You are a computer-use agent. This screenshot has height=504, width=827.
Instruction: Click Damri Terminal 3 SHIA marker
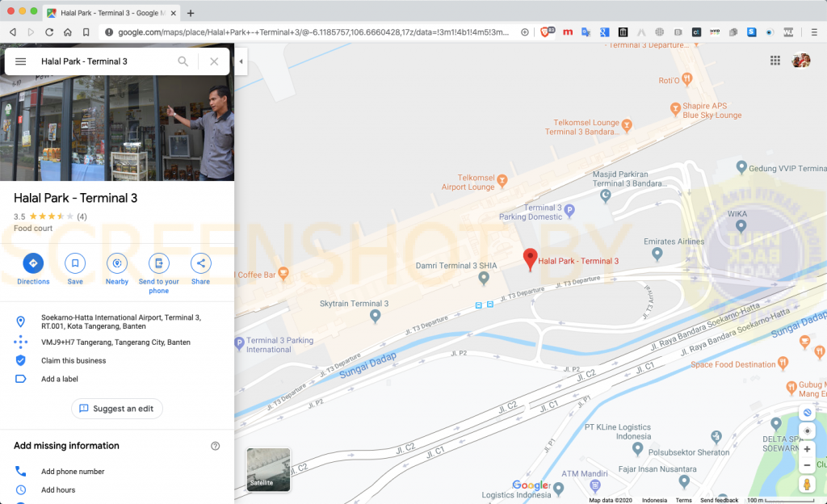tap(484, 279)
